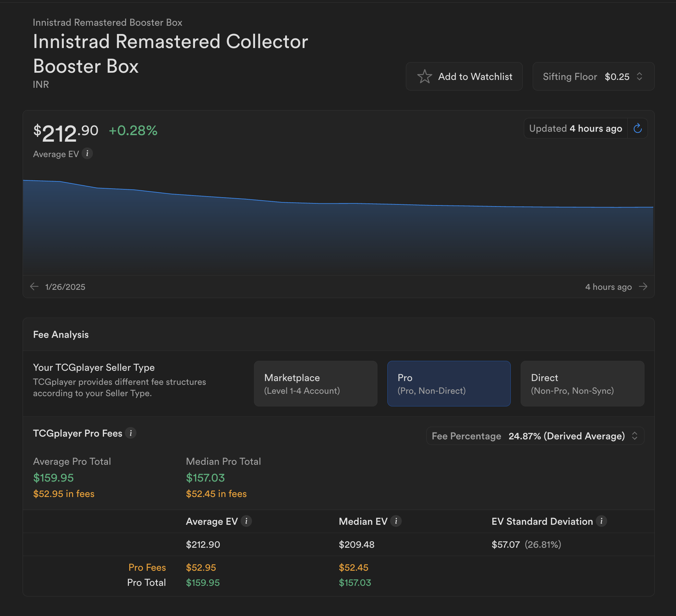Click the +0.28% change value
Image resolution: width=676 pixels, height=616 pixels.
click(133, 130)
